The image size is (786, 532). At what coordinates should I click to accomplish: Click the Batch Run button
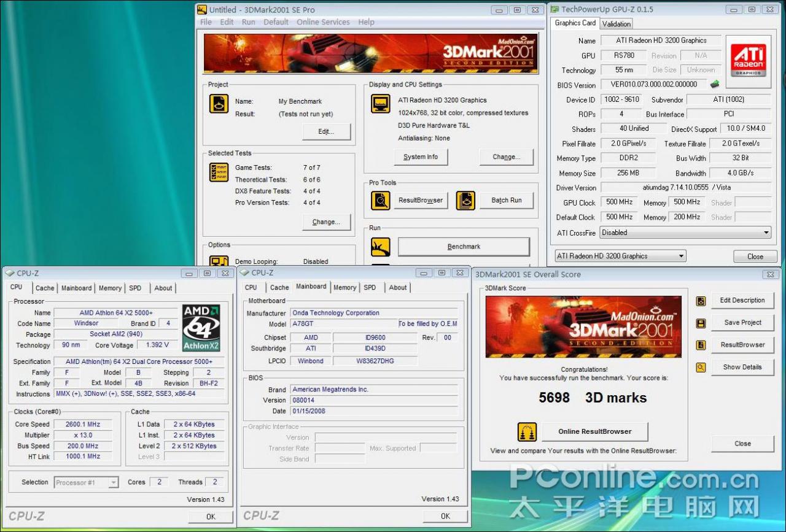tap(507, 201)
